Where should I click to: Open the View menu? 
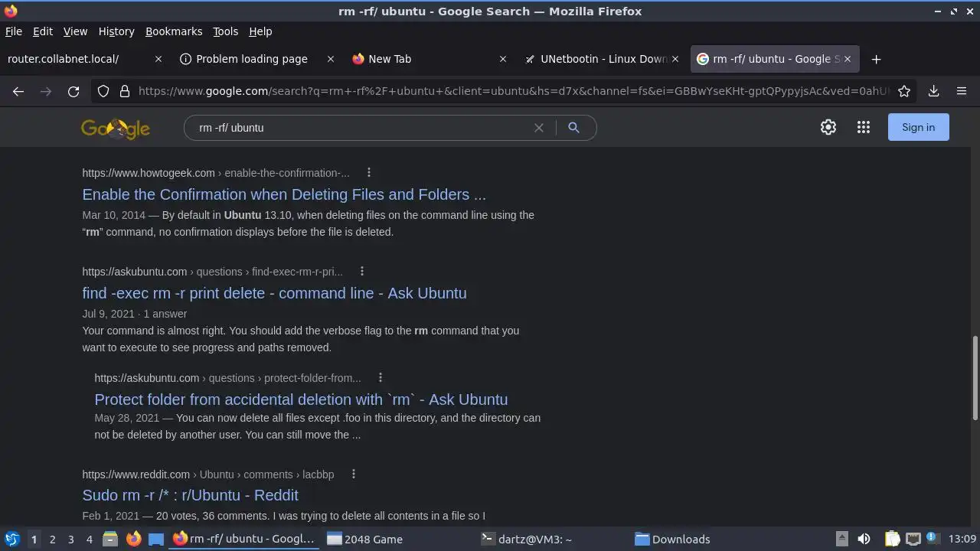click(x=75, y=31)
